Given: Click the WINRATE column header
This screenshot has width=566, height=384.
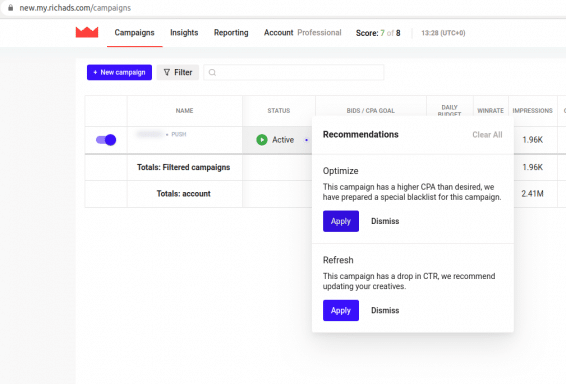Looking at the screenshot, I should (491, 110).
